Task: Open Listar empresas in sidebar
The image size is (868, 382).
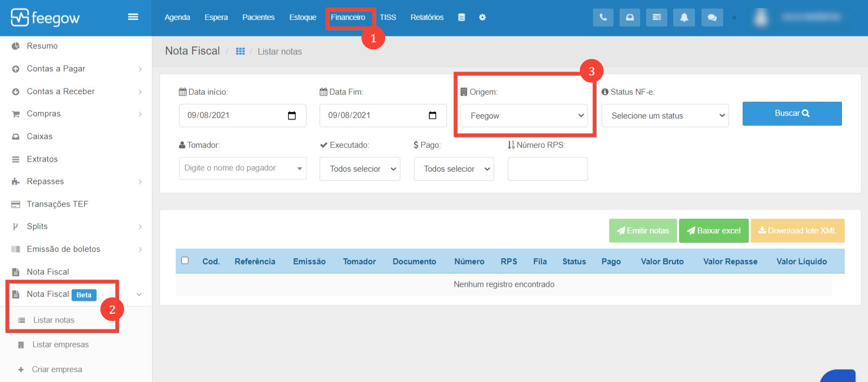Action: click(60, 345)
